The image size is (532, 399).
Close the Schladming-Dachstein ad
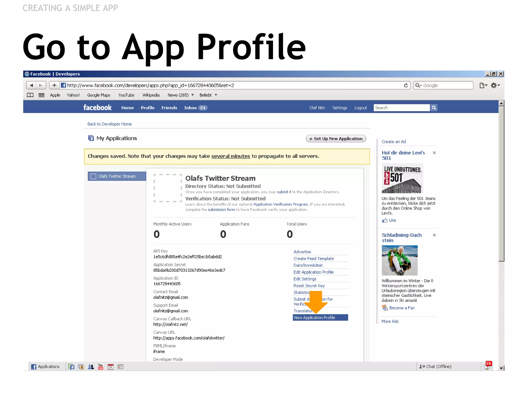click(x=434, y=235)
